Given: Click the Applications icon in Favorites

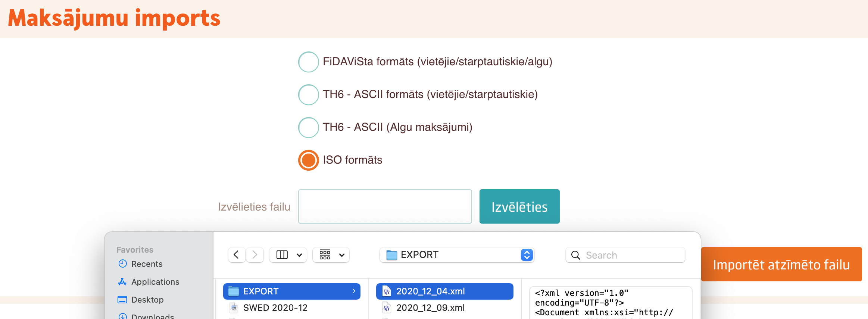Looking at the screenshot, I should 122,282.
